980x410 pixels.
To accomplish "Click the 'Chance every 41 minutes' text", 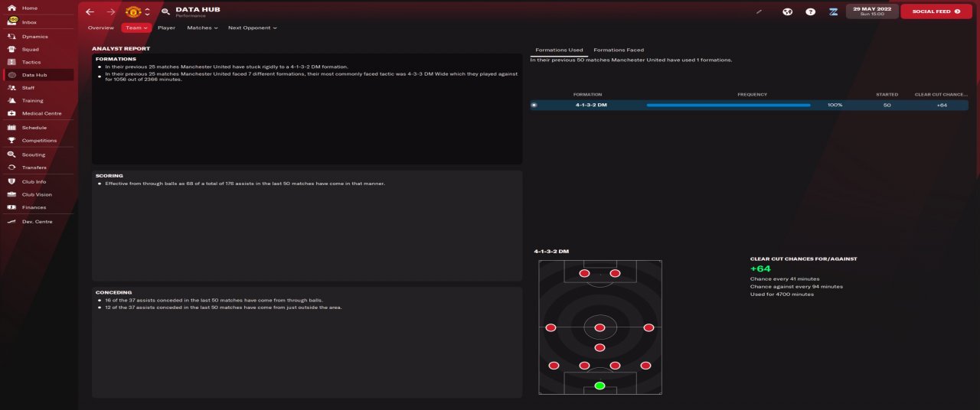I will [x=785, y=279].
